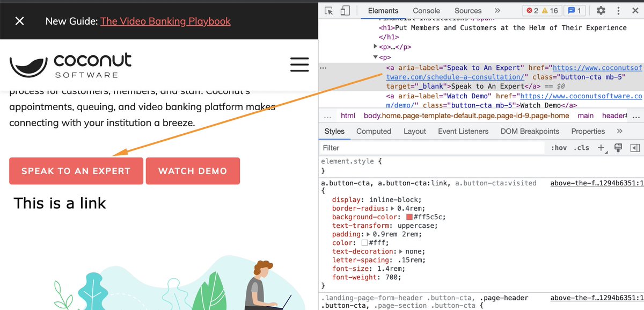Viewport: 644px width, 310px height.
Task: Select main in the breadcrumb bar
Action: (x=586, y=116)
